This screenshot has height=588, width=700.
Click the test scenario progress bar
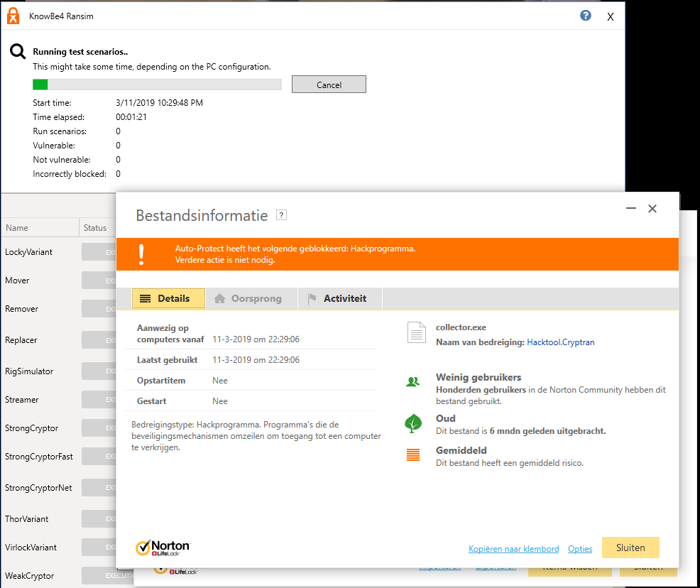point(157,85)
